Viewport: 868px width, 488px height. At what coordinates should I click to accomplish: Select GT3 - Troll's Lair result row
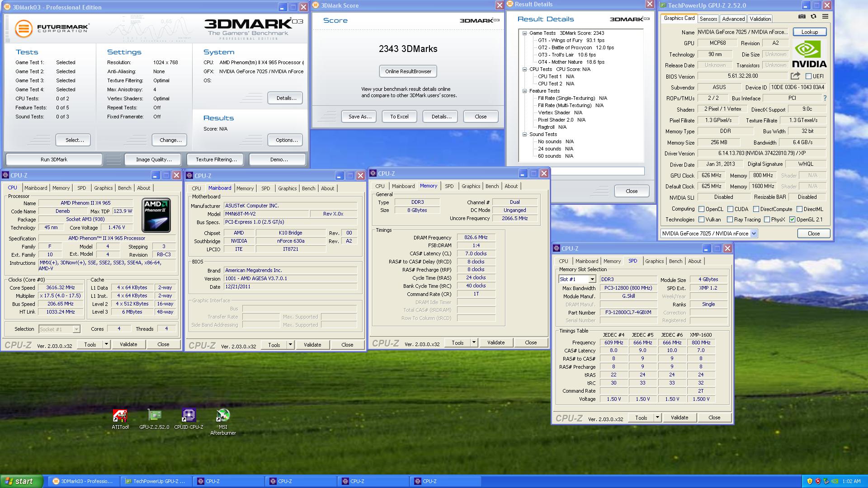coord(566,55)
